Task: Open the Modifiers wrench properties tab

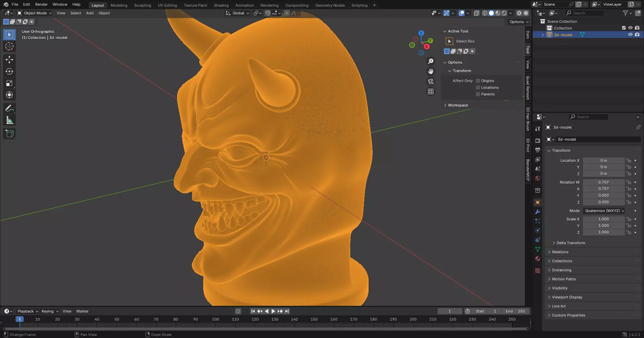Action: (537, 212)
